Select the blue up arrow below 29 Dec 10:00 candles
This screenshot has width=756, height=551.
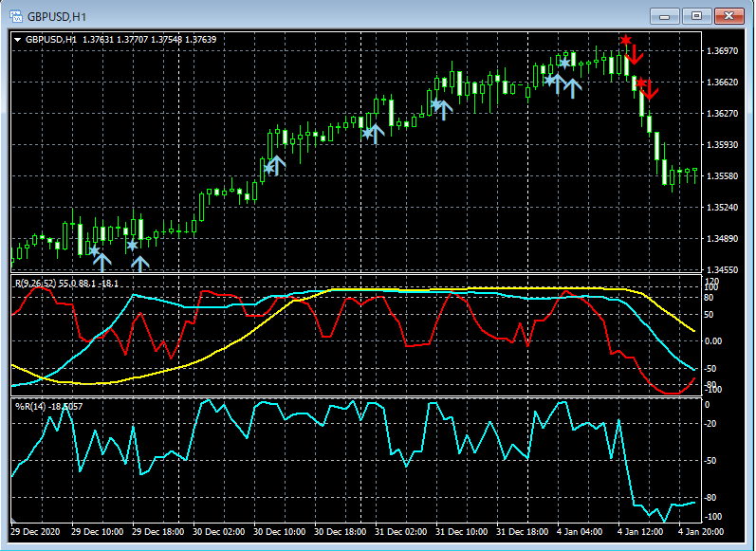[x=102, y=262]
